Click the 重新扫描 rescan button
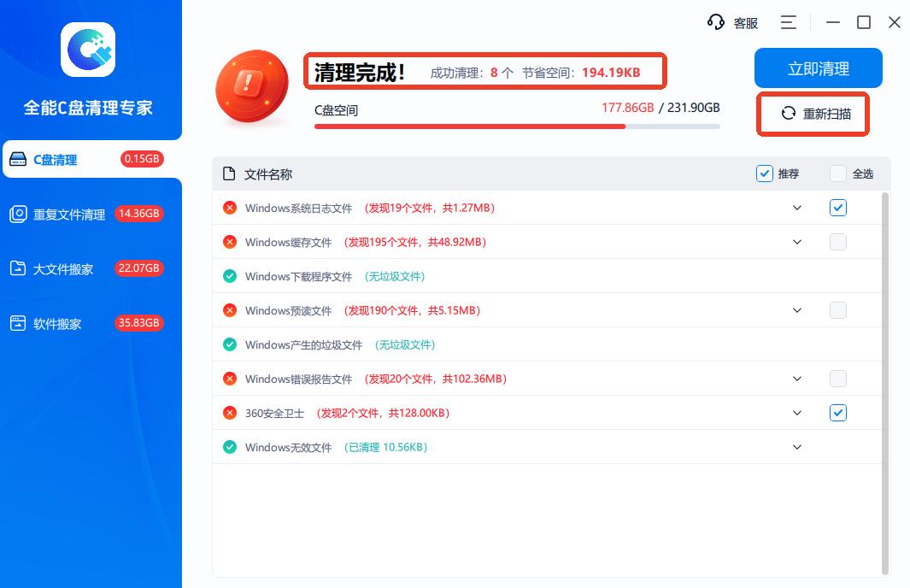This screenshot has width=910, height=588. coord(816,114)
